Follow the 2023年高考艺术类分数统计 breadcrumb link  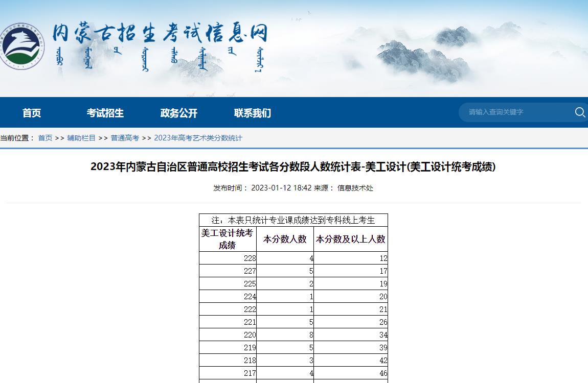pyautogui.click(x=198, y=138)
